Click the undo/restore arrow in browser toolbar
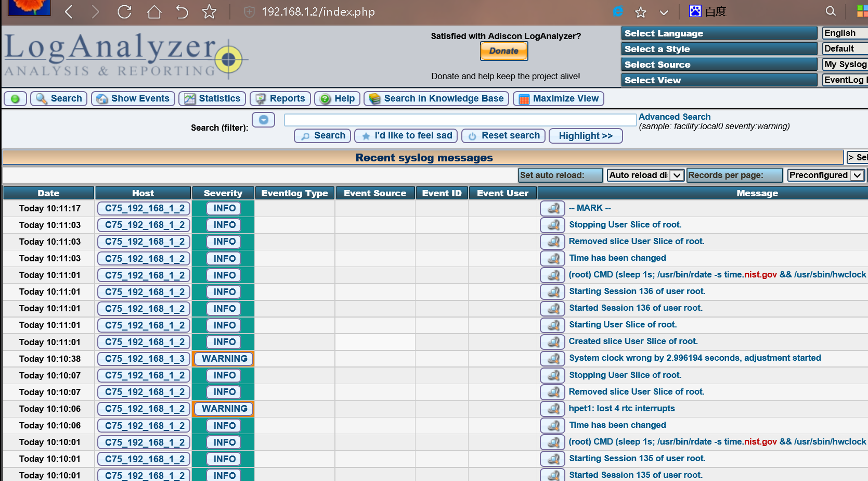868x481 pixels. point(182,11)
